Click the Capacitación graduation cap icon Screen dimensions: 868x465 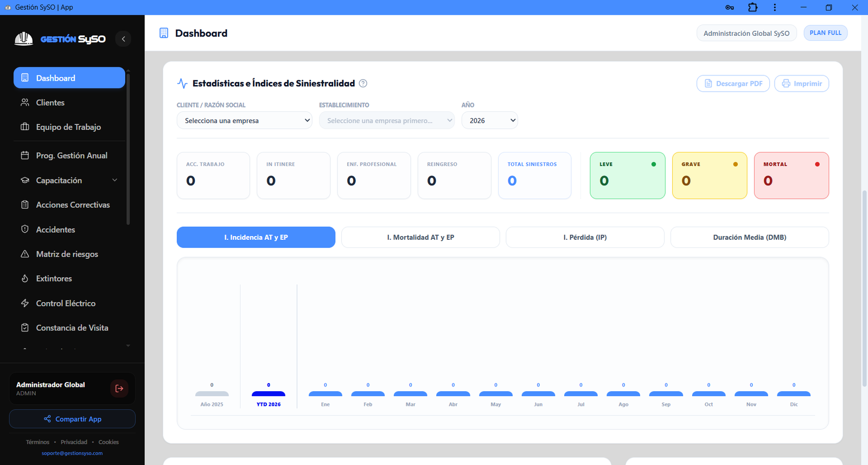click(x=25, y=180)
